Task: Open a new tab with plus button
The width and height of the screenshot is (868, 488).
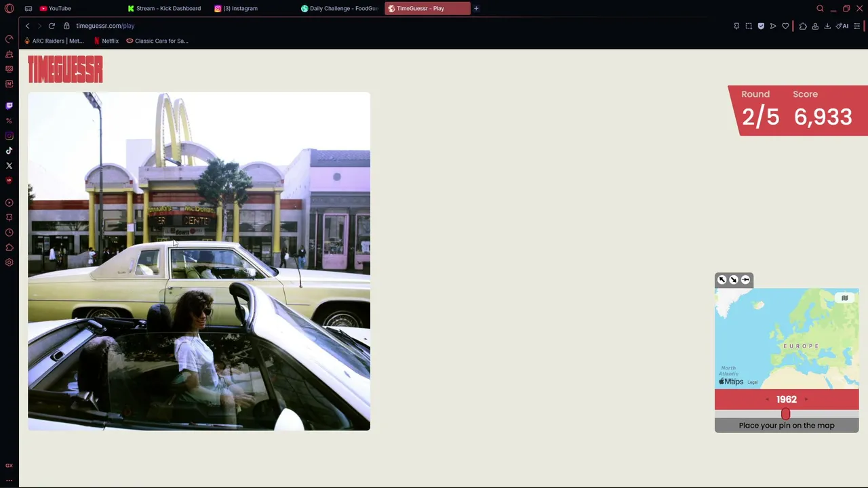Action: [x=476, y=8]
